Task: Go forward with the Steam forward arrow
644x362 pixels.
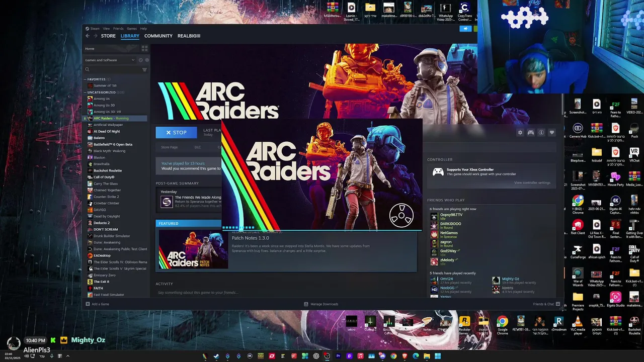Action: (x=96, y=36)
